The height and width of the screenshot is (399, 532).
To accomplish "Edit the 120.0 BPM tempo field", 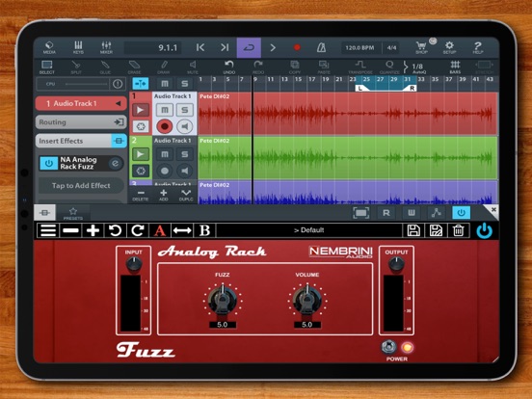I will click(x=359, y=48).
